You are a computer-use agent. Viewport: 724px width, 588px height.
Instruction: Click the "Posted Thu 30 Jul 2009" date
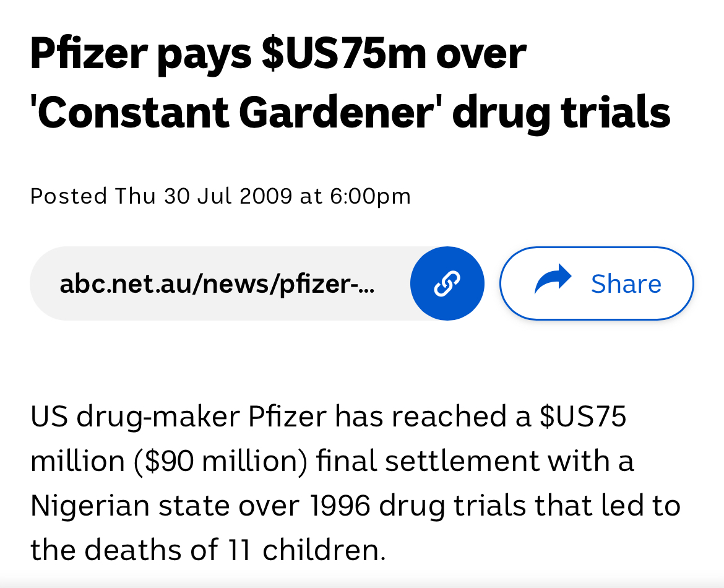tap(161, 196)
